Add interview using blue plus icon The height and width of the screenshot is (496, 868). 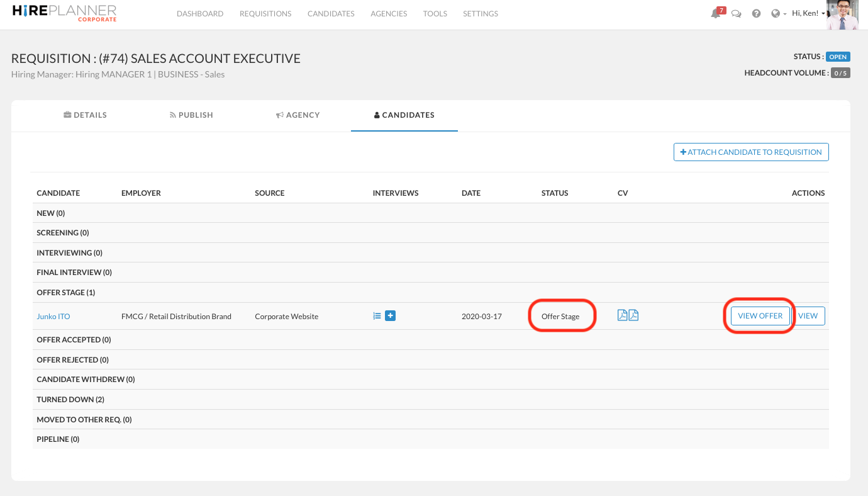click(x=390, y=316)
